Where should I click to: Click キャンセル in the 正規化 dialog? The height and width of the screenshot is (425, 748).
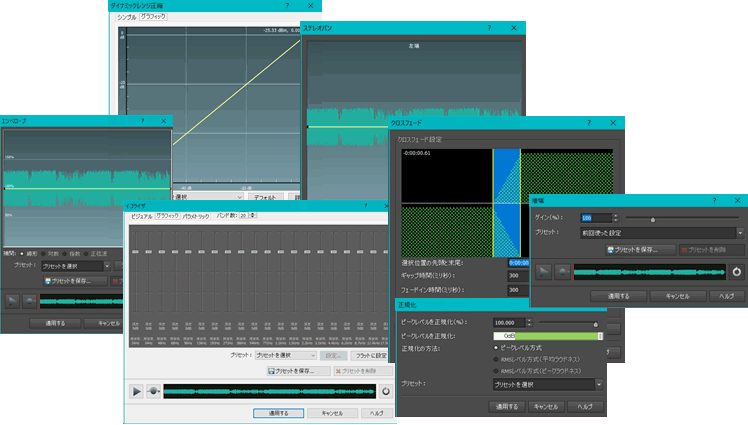click(546, 407)
